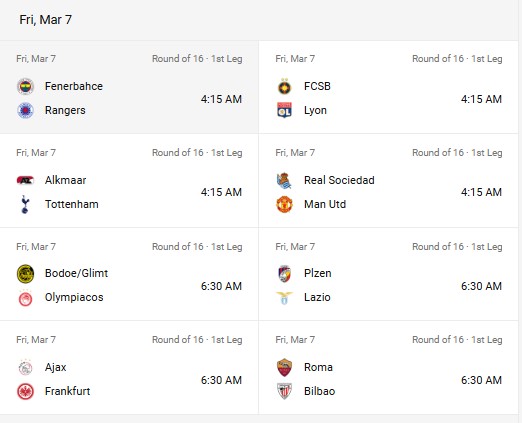Screen dimensions: 522x423
Task: Click the Bilbao striped crest
Action: coord(284,391)
